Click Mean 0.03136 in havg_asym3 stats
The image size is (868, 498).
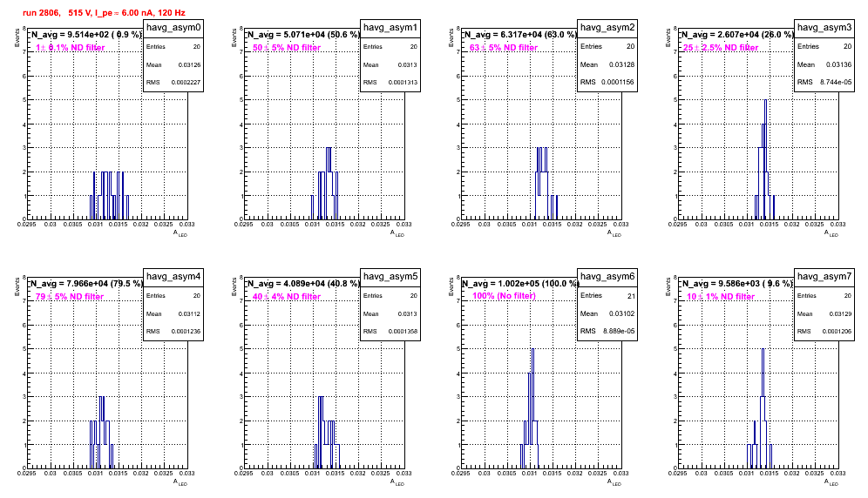[x=824, y=64]
